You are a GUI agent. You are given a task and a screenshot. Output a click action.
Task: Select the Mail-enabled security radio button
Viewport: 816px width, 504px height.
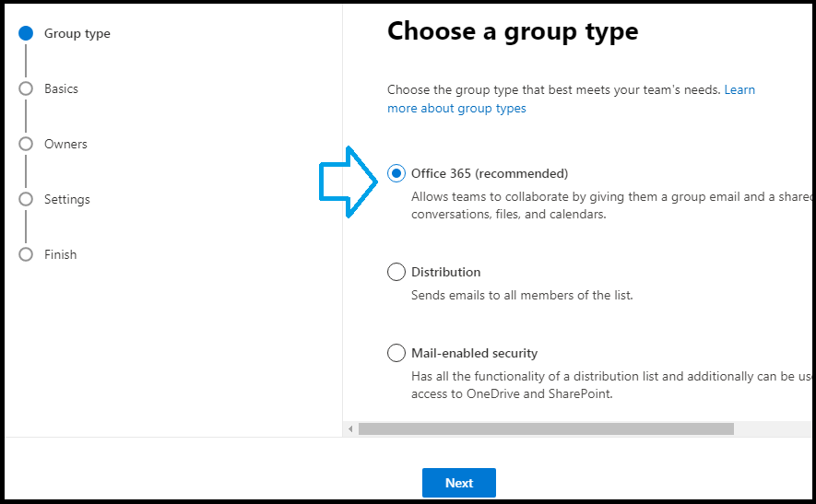[x=396, y=353]
